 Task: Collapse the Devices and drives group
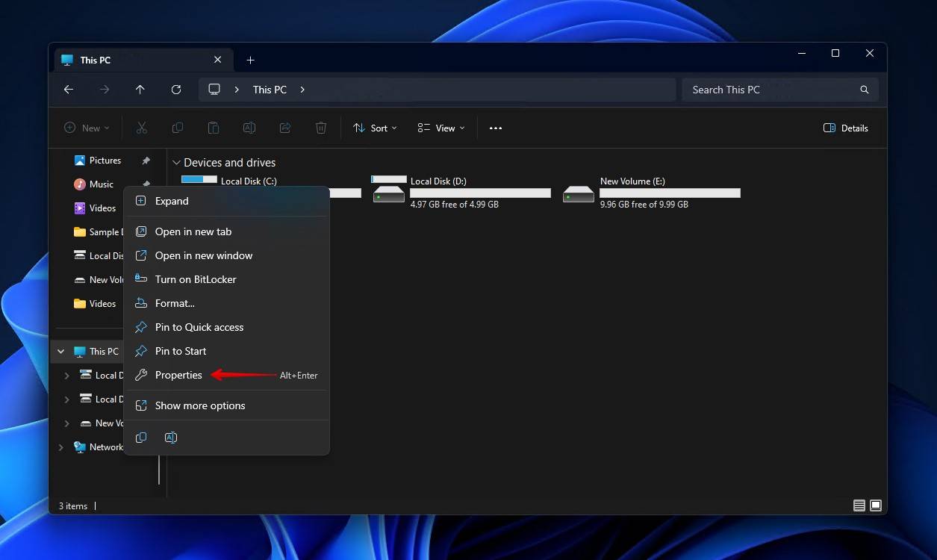coord(177,163)
